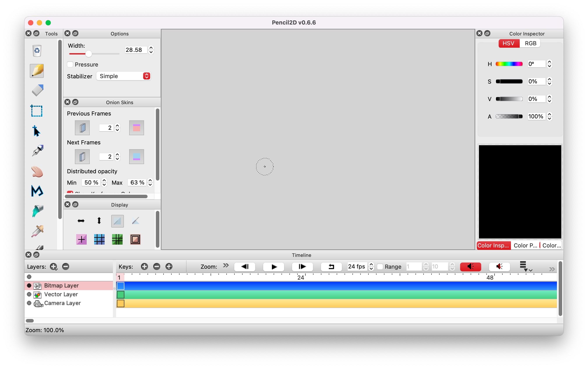Viewport: 588px width, 368px height.
Task: Toggle Bitmap Layer visibility dot
Action: click(29, 286)
